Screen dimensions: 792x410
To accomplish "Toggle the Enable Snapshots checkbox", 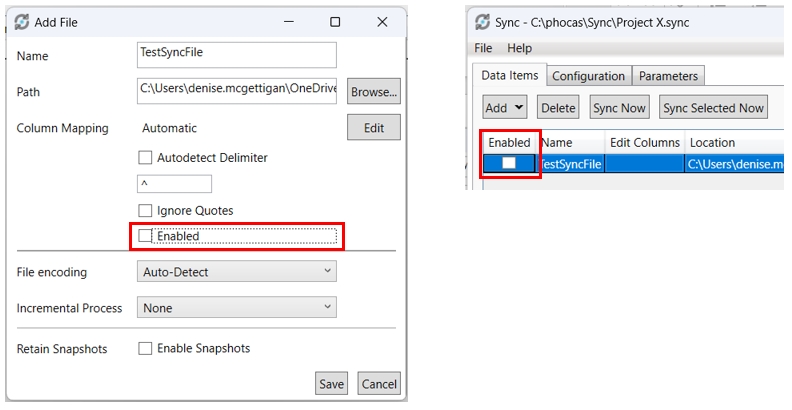I will [x=145, y=348].
